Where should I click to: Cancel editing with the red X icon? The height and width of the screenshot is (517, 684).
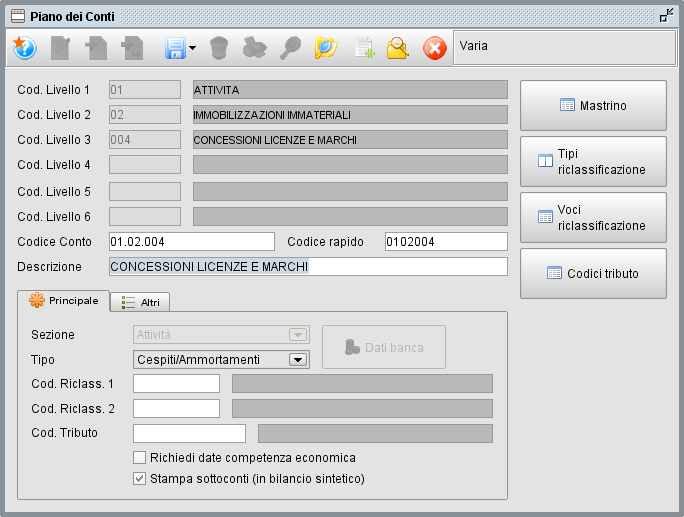[x=434, y=48]
